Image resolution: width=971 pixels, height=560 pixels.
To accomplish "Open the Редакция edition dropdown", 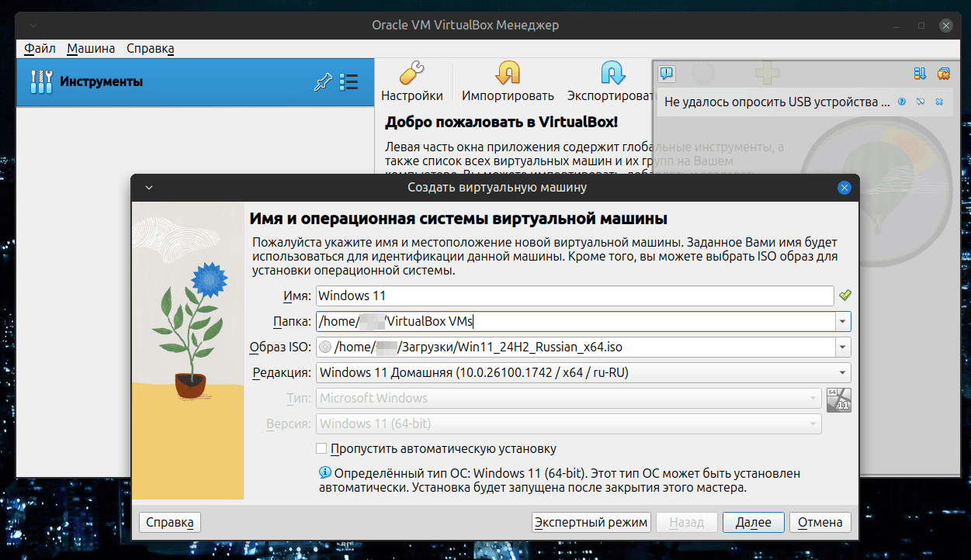I will pyautogui.click(x=842, y=372).
